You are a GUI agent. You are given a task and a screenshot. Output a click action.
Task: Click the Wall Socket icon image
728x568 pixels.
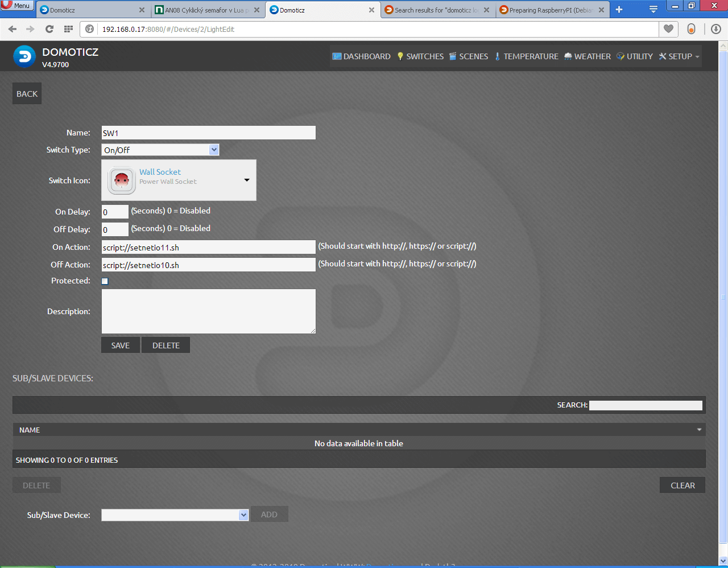click(x=122, y=180)
